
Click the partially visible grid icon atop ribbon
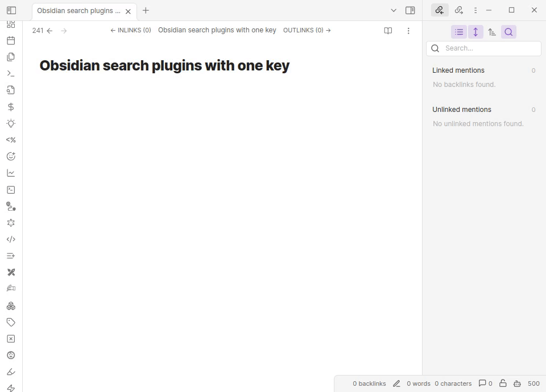(x=11, y=24)
